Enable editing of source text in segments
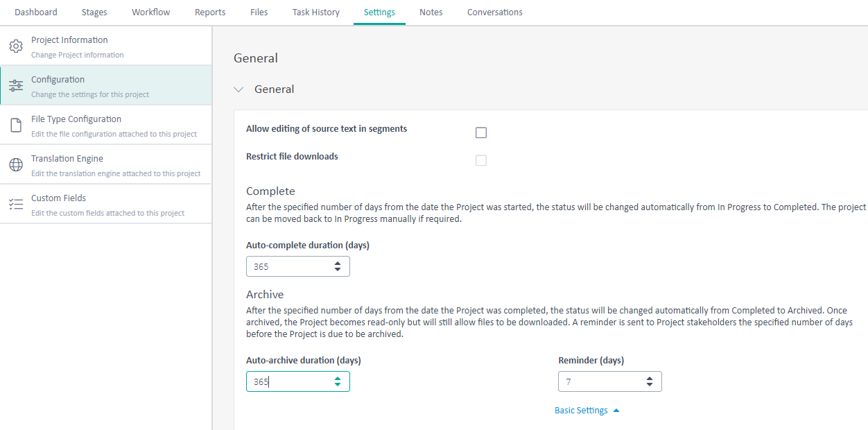The width and height of the screenshot is (868, 430). coord(481,132)
